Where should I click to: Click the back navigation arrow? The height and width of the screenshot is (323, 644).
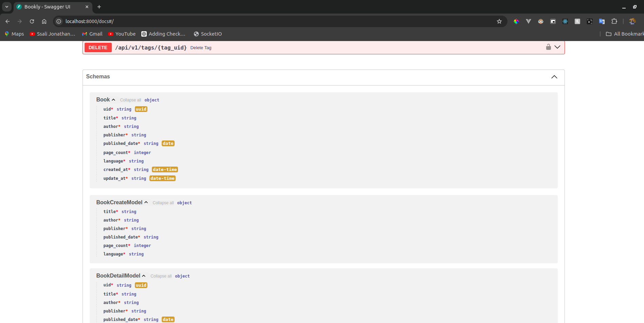point(7,21)
